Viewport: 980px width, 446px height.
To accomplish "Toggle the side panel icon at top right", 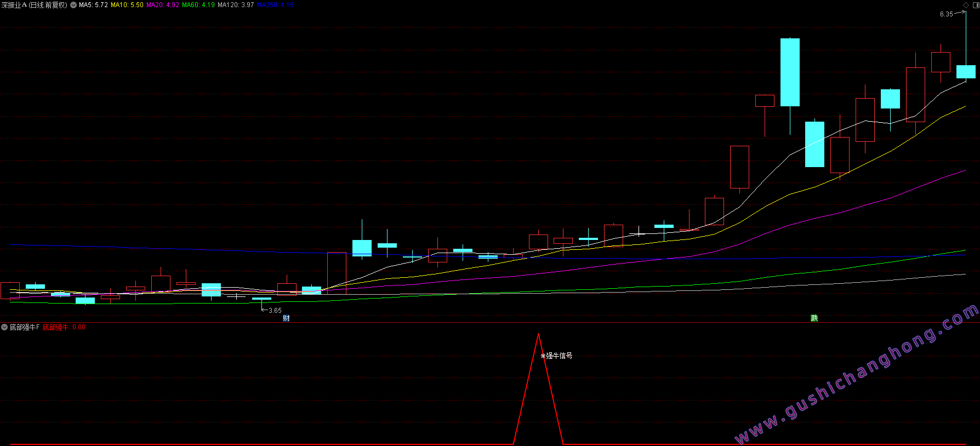I will click(x=976, y=5).
